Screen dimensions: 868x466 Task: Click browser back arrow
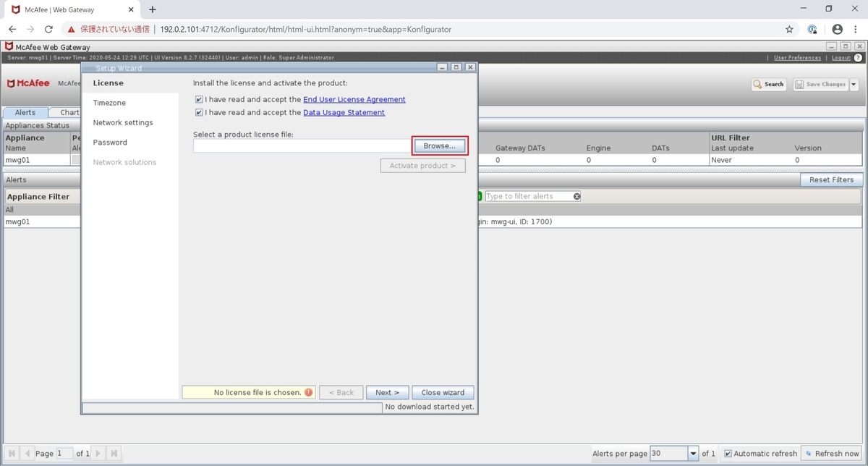tap(12, 29)
